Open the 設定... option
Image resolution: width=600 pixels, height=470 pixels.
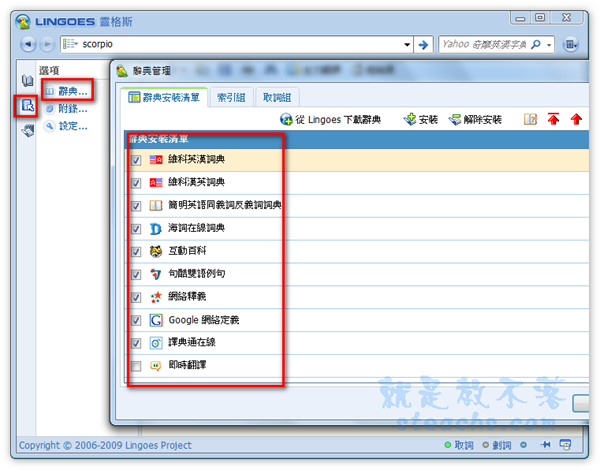[x=67, y=126]
